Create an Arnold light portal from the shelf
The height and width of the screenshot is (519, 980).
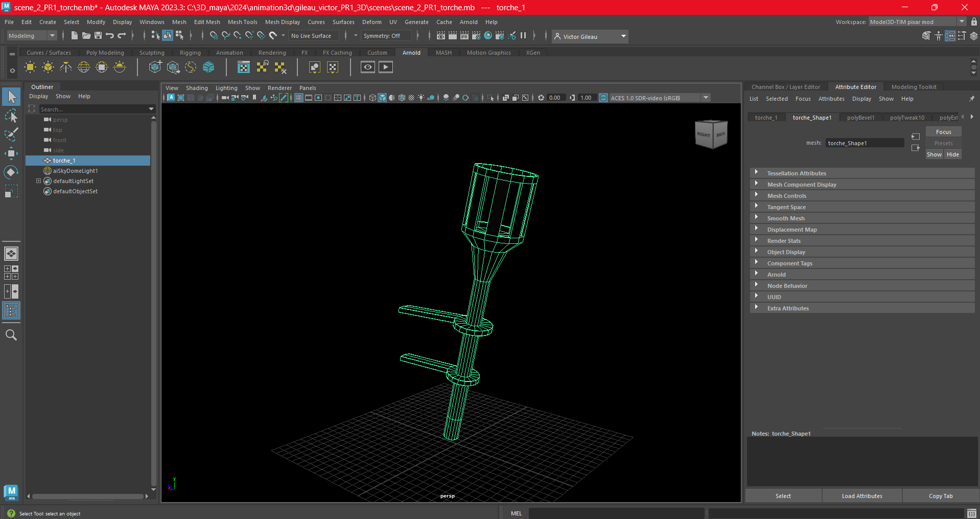tap(102, 67)
